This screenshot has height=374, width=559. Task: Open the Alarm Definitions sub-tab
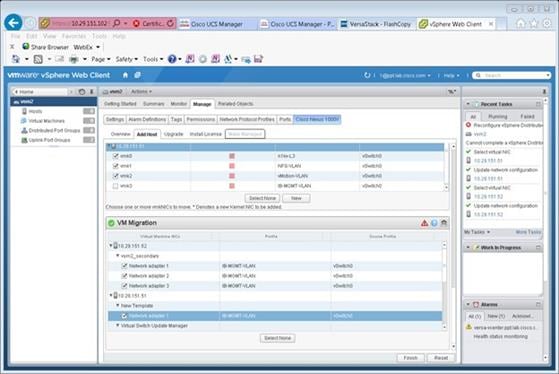point(147,119)
